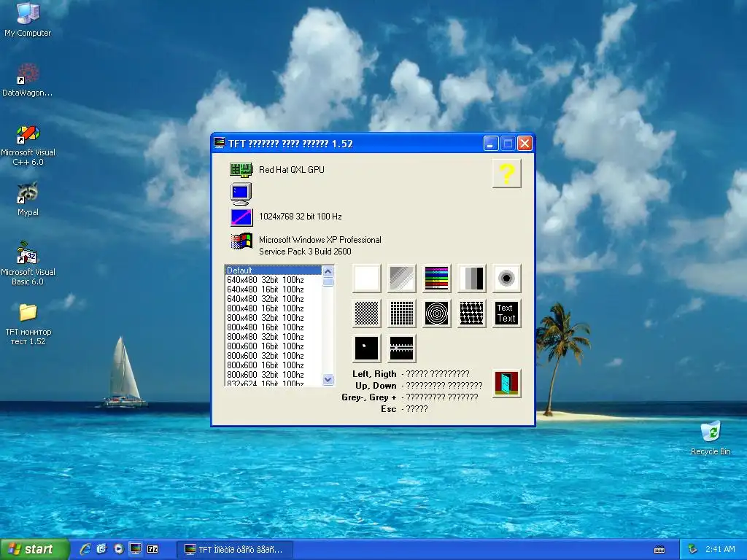Viewport: 747px width, 560px height.
Task: Click the 2:41 AM clock
Action: coord(720,549)
